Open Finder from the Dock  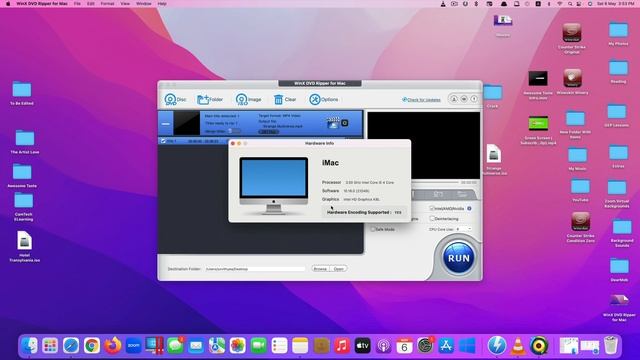click(29, 346)
